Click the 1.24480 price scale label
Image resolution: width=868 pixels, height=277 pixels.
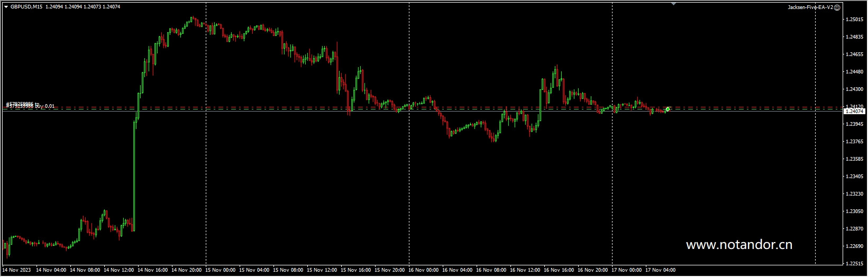click(x=855, y=72)
